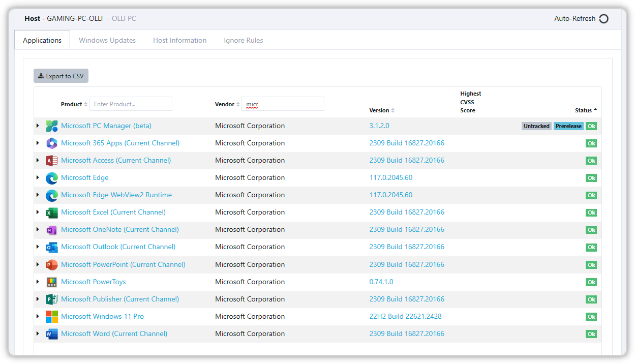Image resolution: width=635 pixels, height=364 pixels.
Task: Open Microsoft Word (Current Channel) link
Action: (114, 333)
